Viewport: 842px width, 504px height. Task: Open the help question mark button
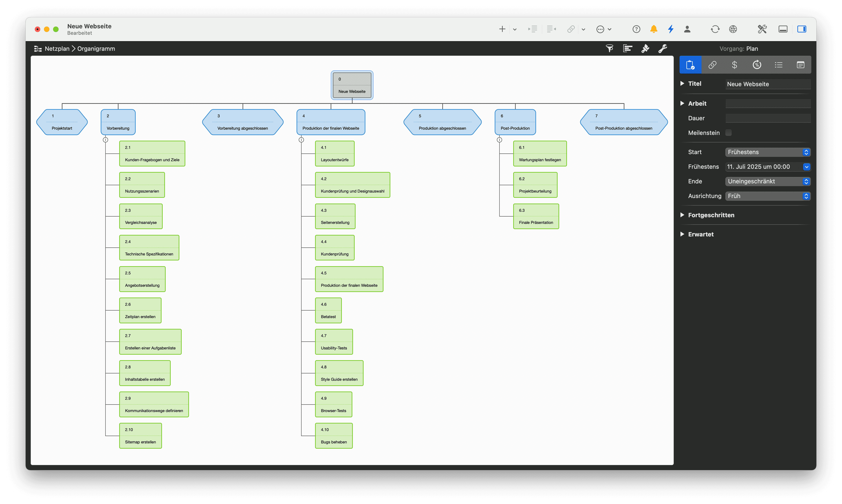636,29
